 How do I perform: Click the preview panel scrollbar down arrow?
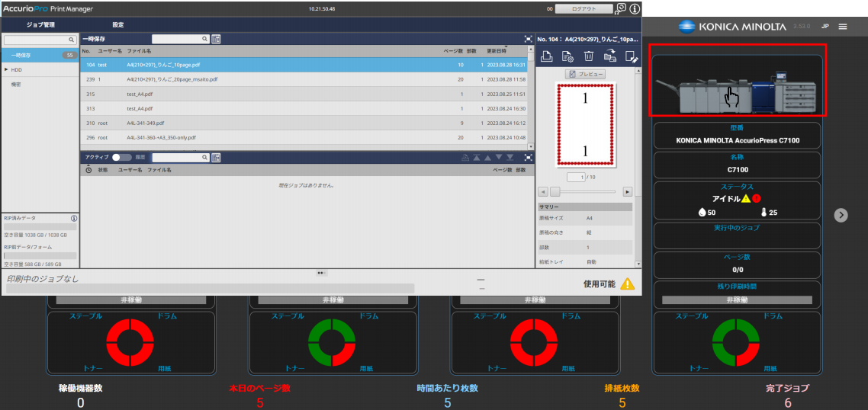638,264
